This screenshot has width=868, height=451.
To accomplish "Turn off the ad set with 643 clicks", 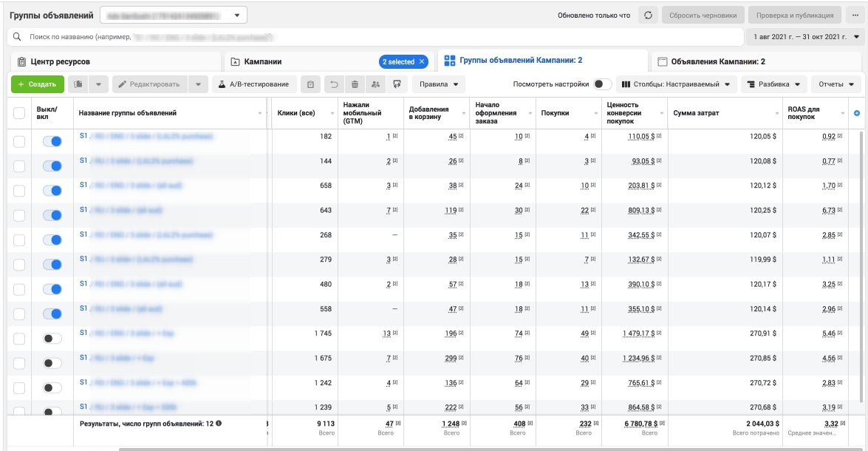I will coord(52,215).
